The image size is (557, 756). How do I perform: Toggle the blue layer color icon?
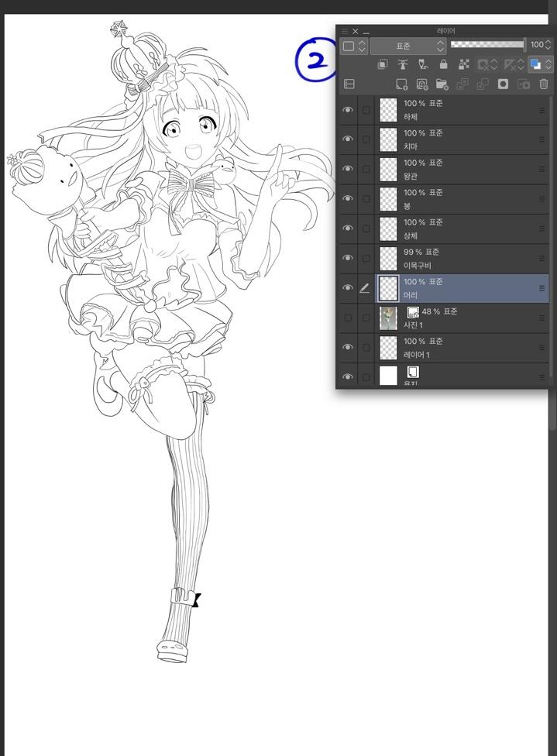coord(535,64)
